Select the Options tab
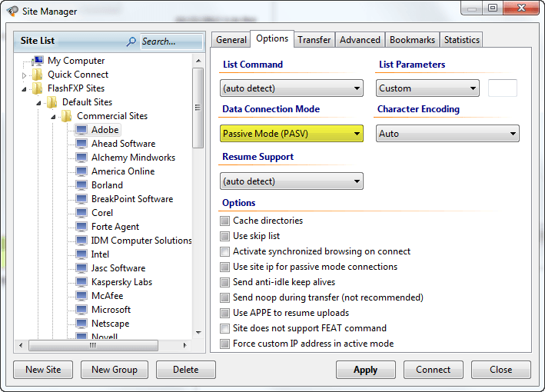 pyautogui.click(x=272, y=38)
